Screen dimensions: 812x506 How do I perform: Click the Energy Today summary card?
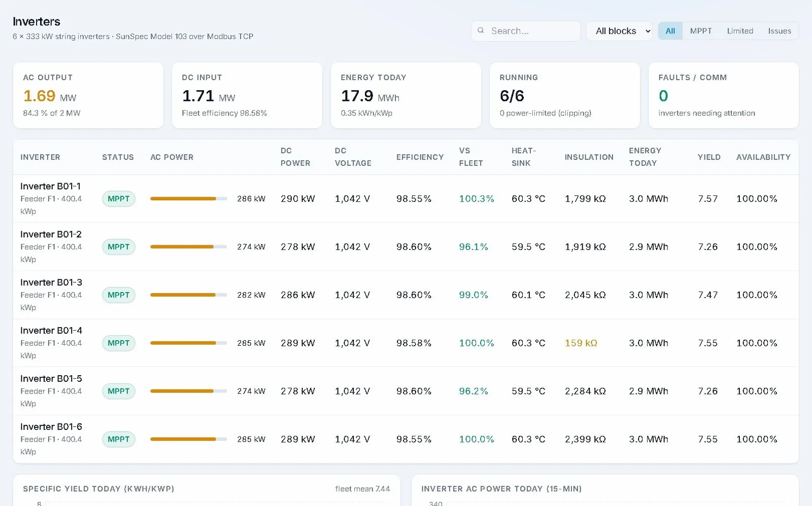click(406, 95)
